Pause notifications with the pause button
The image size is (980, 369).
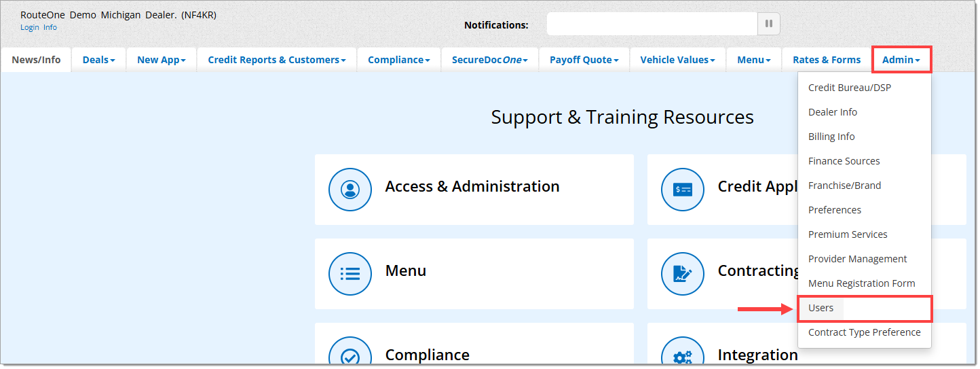[x=768, y=24]
